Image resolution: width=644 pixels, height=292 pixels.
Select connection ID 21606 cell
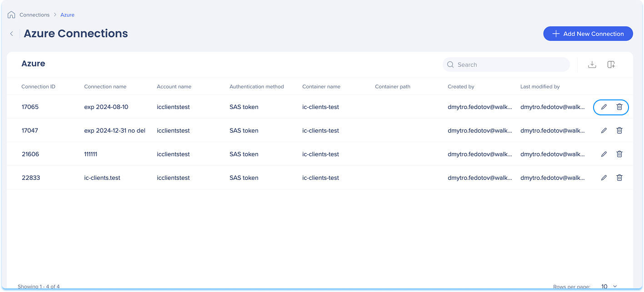coord(30,154)
